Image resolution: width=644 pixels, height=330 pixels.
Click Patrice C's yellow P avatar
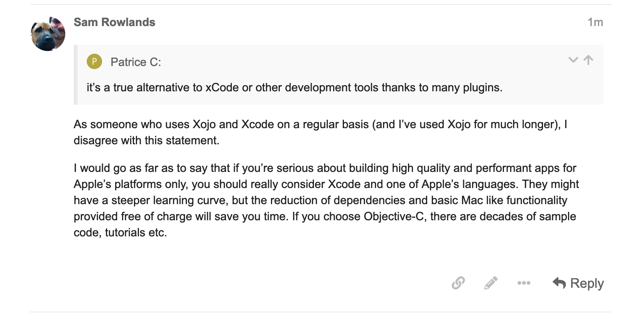tap(94, 61)
